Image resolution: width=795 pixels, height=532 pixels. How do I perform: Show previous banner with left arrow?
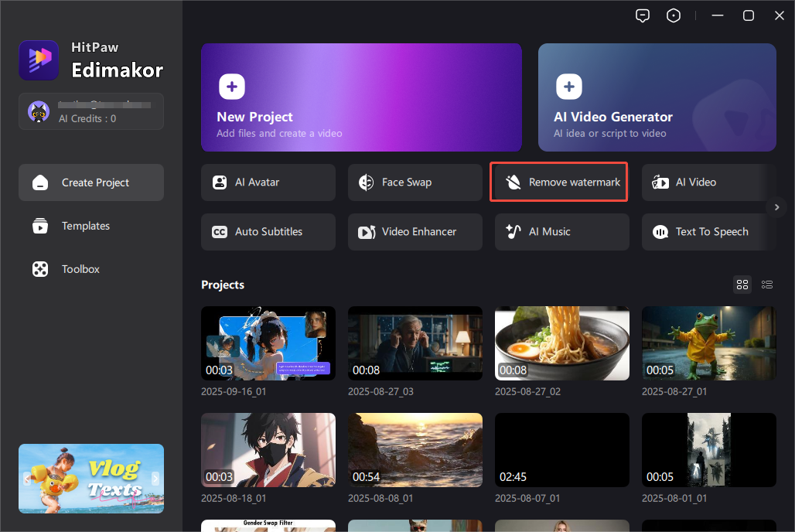click(x=26, y=478)
